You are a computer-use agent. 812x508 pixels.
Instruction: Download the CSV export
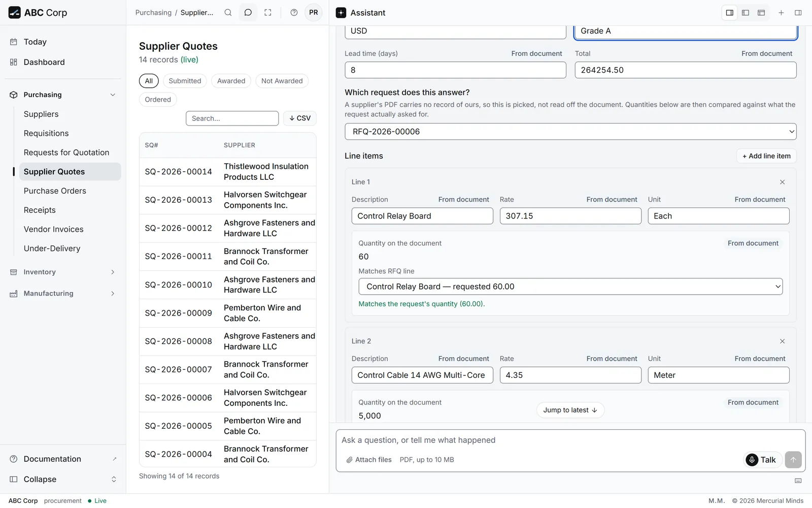(x=300, y=118)
